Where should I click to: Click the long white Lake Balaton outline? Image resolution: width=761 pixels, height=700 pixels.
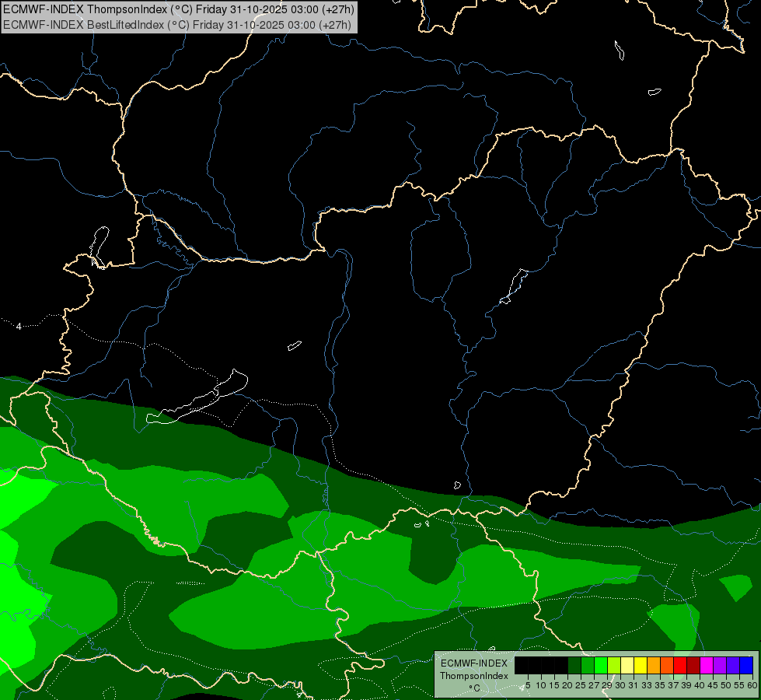(197, 397)
